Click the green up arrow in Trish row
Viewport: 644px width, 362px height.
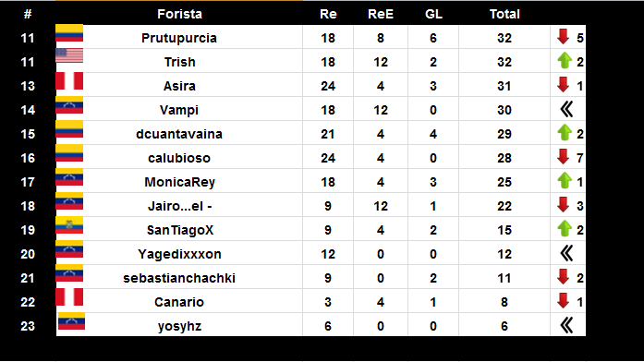(565, 61)
